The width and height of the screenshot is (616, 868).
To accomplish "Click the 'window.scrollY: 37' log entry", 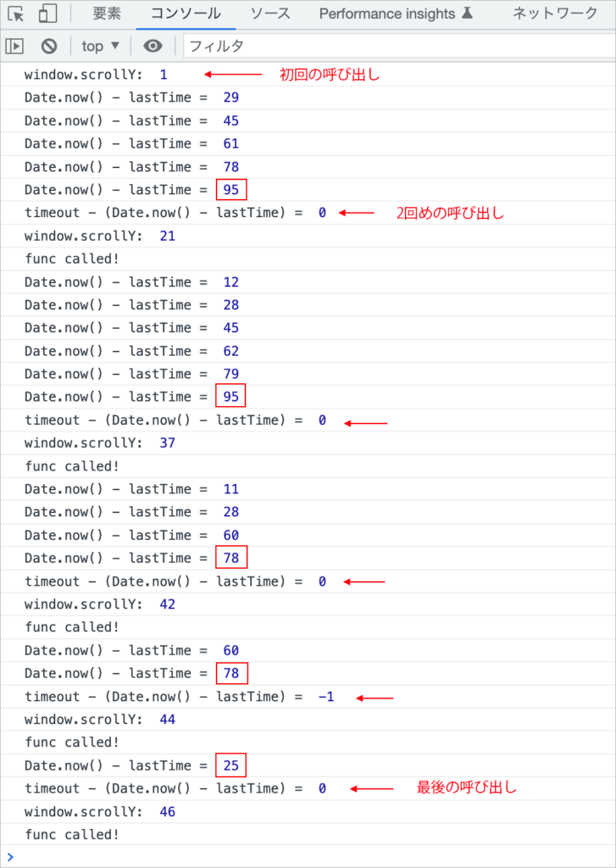I will tap(100, 442).
